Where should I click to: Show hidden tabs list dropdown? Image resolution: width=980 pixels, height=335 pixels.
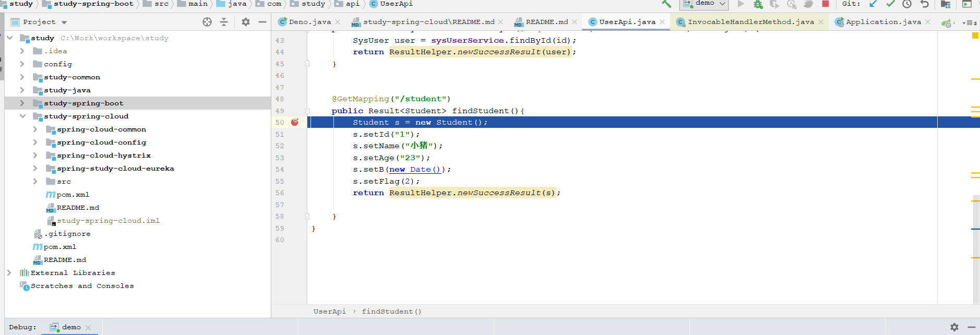coord(970,23)
